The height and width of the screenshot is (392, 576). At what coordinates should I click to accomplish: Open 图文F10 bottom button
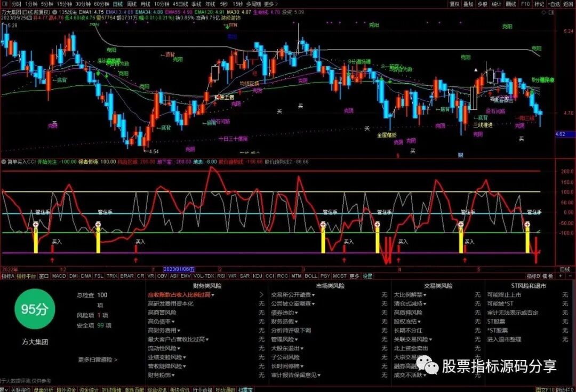click(x=544, y=389)
